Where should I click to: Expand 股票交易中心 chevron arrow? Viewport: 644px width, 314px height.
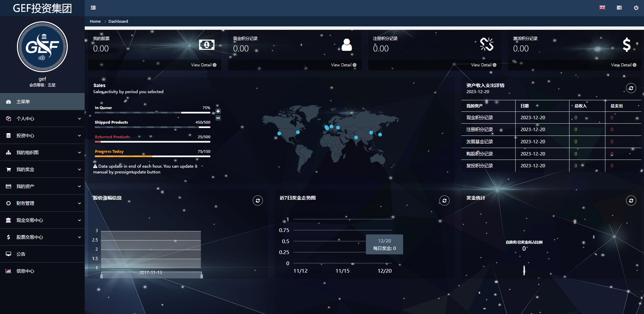pyautogui.click(x=79, y=237)
